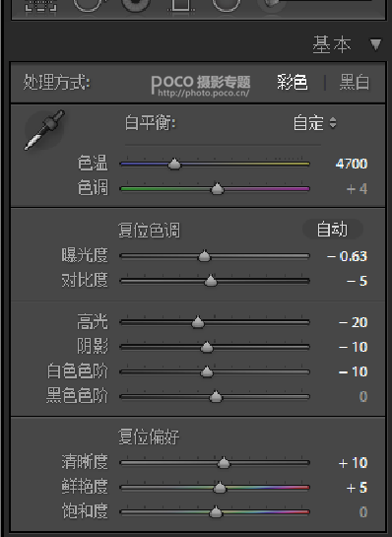The width and height of the screenshot is (392, 537).
Task: Select the crop overlay tool icon
Action: click(x=40, y=6)
